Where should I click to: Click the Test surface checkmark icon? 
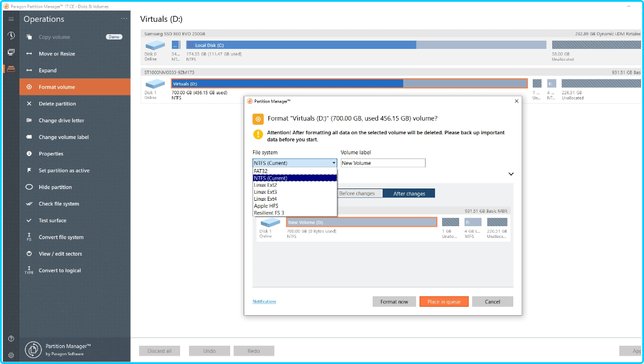point(29,220)
